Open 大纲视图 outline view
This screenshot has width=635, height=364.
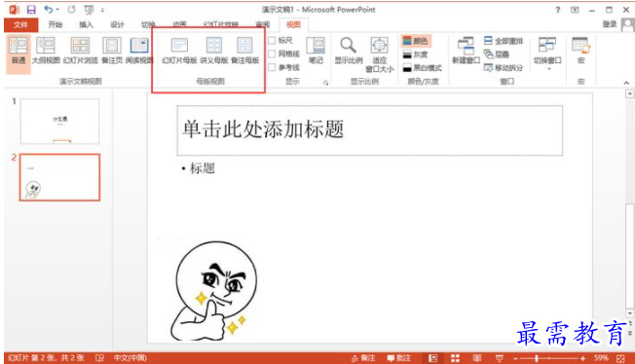tap(46, 51)
